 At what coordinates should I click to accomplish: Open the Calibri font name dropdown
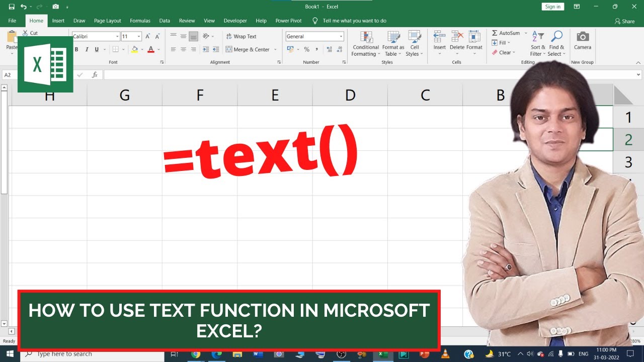117,36
